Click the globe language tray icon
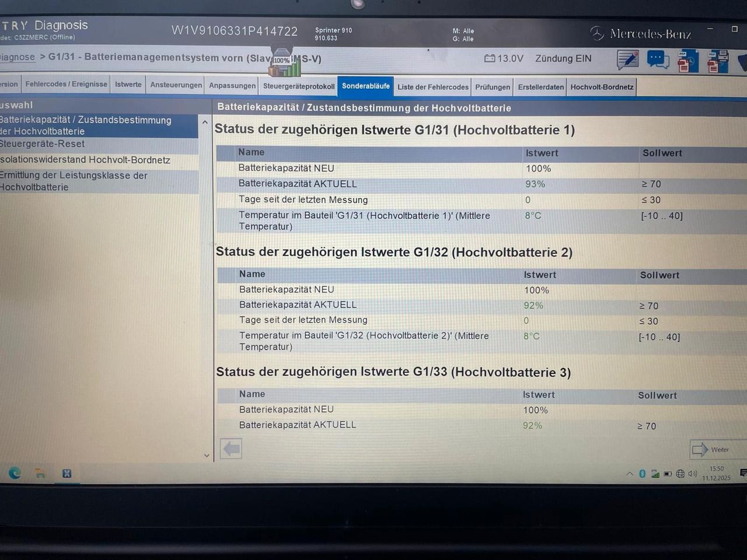The width and height of the screenshot is (747, 560). click(x=680, y=474)
